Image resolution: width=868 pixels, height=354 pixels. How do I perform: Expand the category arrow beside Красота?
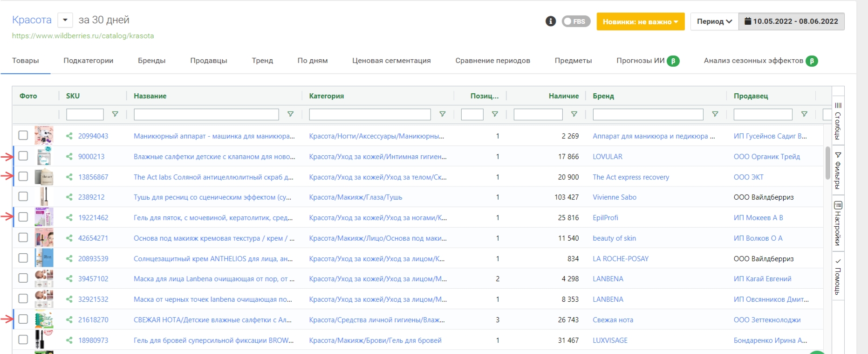click(x=65, y=20)
